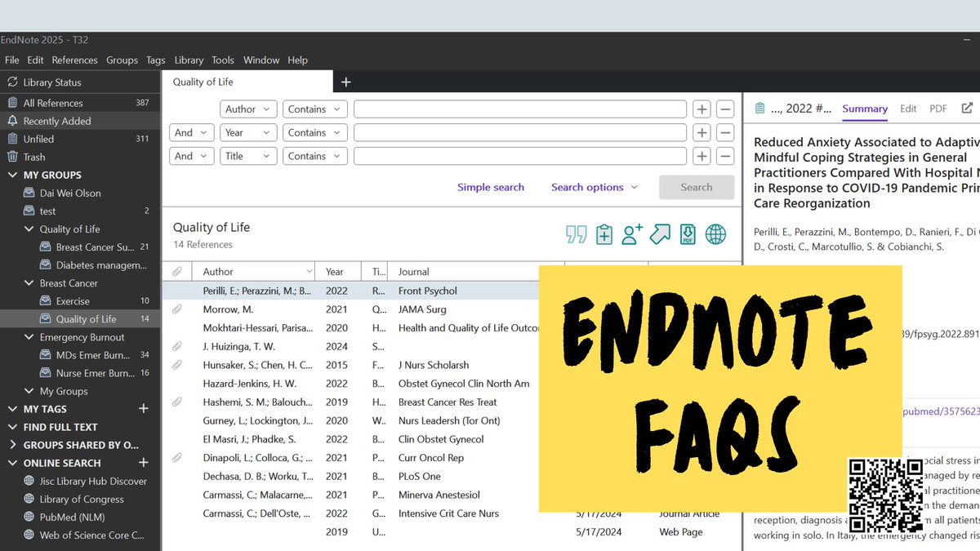Select the Exercise group
This screenshot has height=551, width=980.
tap(80, 301)
